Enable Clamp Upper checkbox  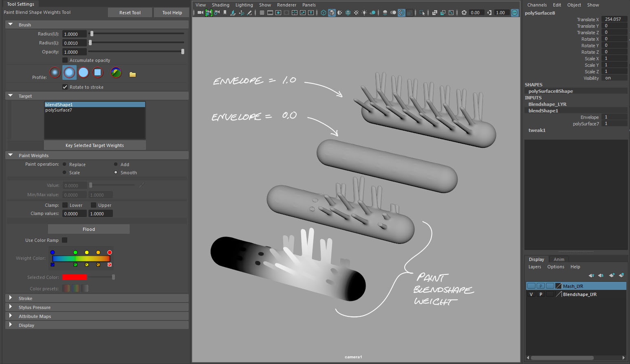tap(94, 205)
